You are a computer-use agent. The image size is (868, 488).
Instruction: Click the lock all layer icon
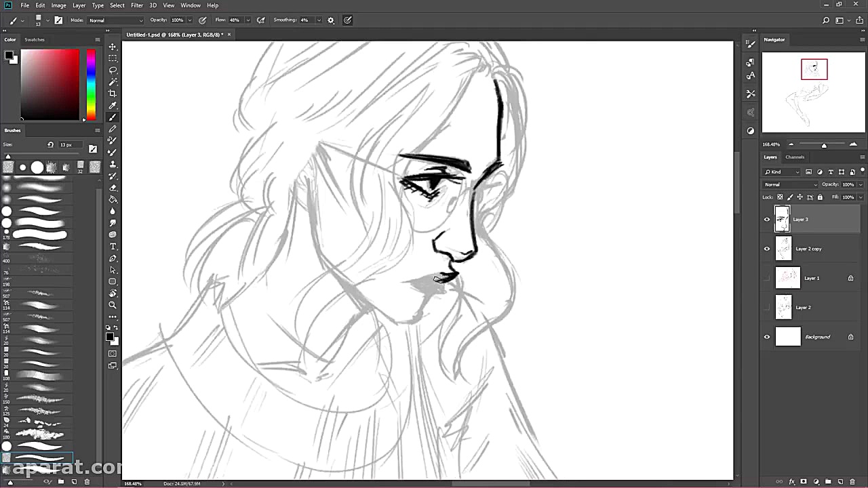820,197
